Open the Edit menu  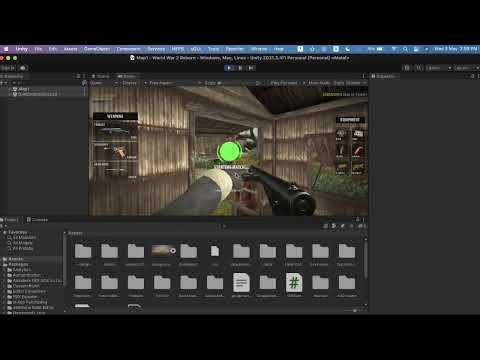[53, 49]
